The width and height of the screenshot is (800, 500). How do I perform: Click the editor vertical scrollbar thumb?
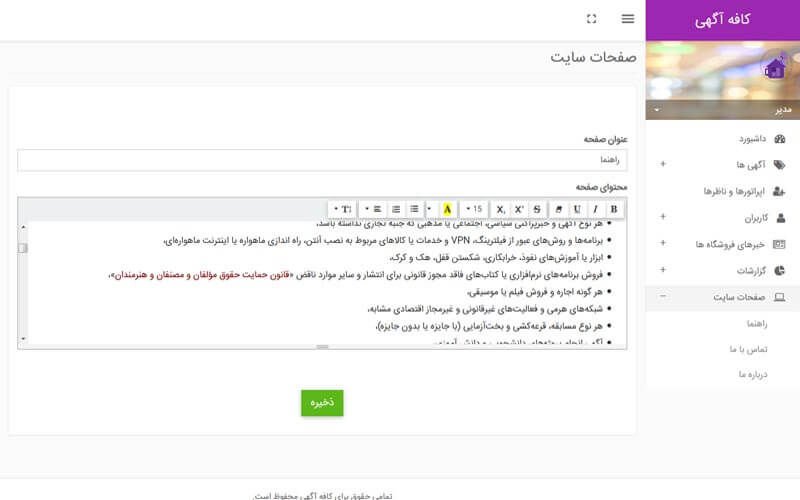point(23,248)
